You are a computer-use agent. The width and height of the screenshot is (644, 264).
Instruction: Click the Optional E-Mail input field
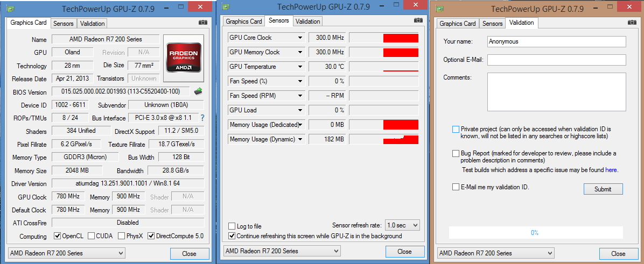click(x=557, y=60)
